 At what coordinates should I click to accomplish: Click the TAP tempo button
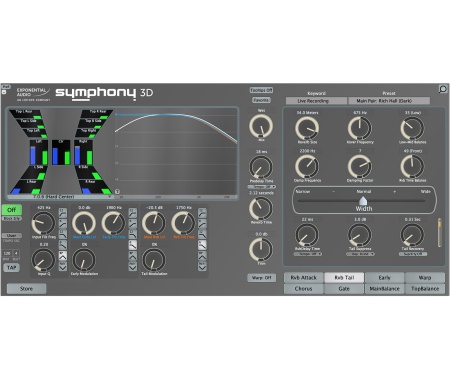point(12,268)
